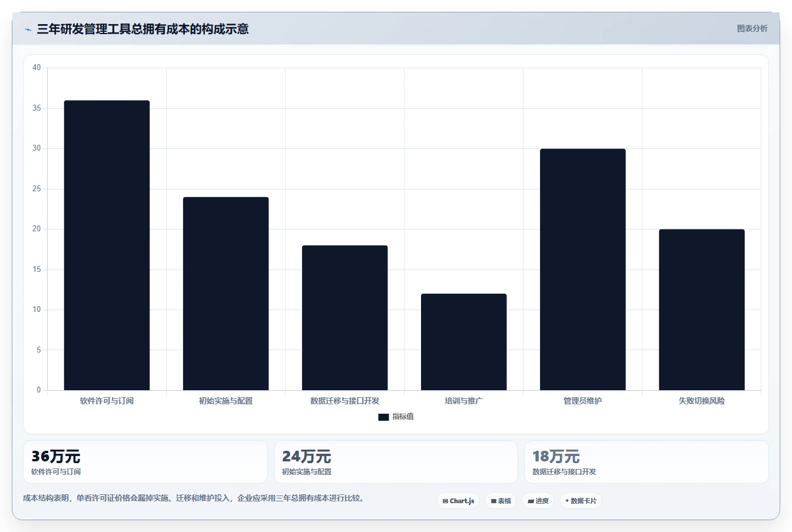Select the 进度 tag chip

click(x=538, y=501)
